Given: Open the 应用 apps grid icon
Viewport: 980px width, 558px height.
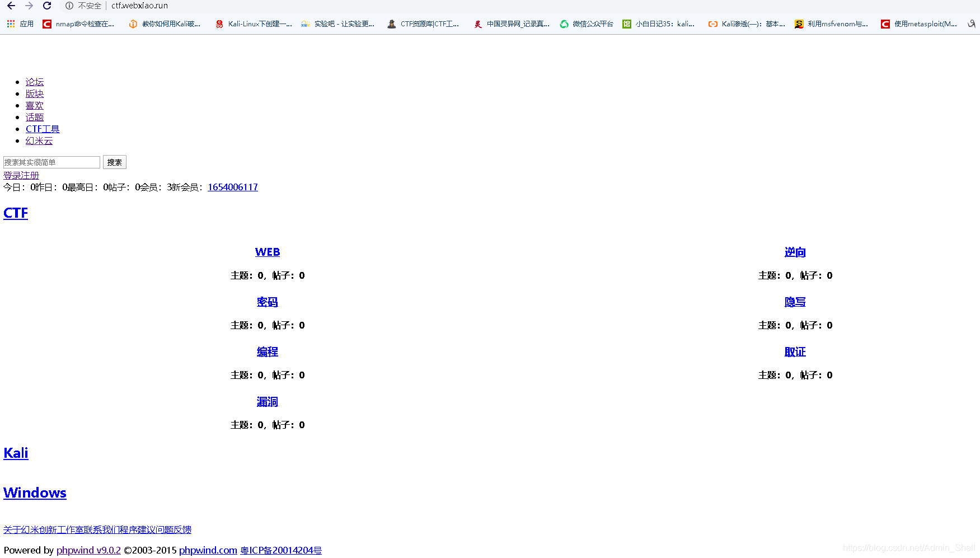Looking at the screenshot, I should [11, 24].
